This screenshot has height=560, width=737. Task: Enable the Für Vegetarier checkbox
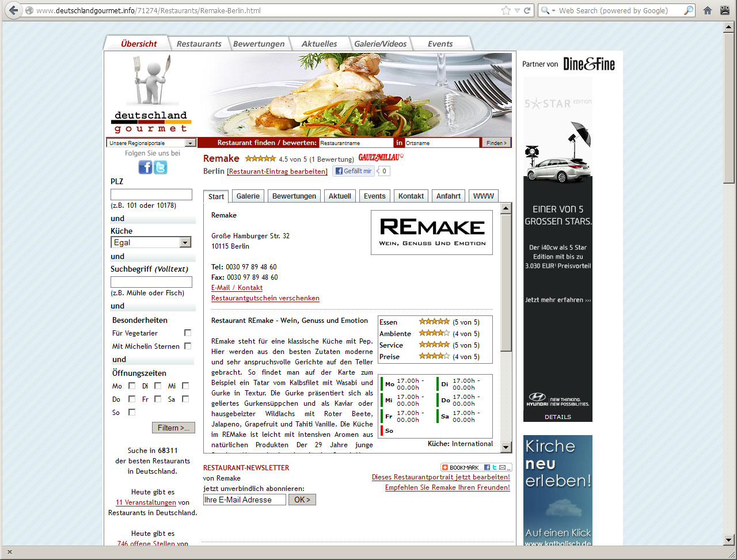tap(188, 333)
